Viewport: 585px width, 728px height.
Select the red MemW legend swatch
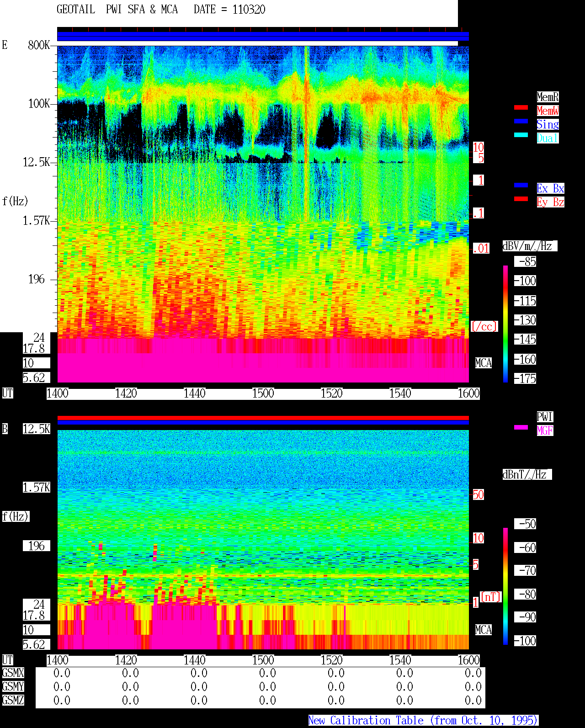click(x=521, y=107)
